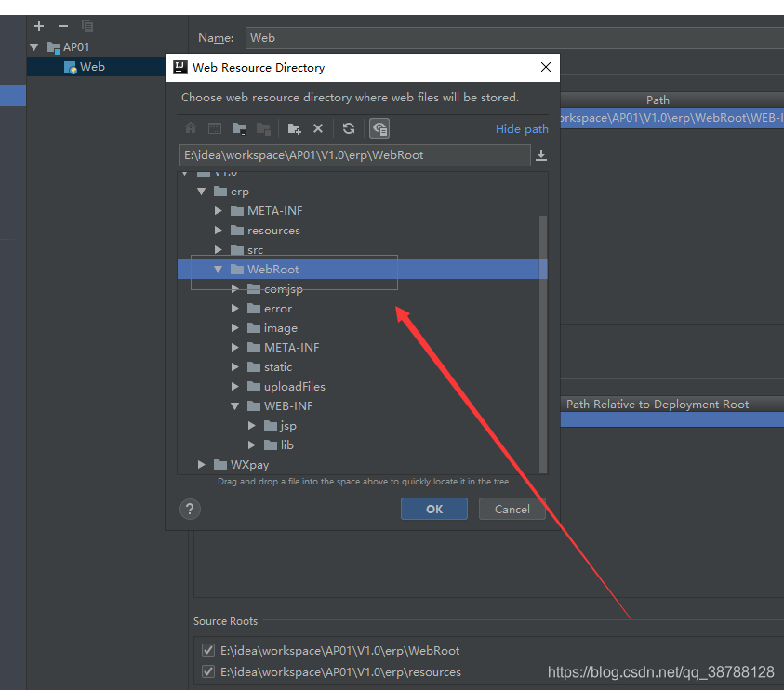Close the Web Resource Directory dialog
The width and height of the screenshot is (784, 690).
coord(546,67)
